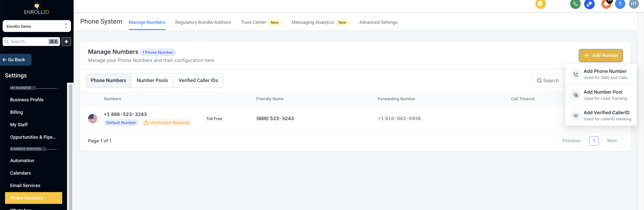This screenshot has height=210, width=644.
Task: Click the eye icon for CallerID
Action: 575,116
